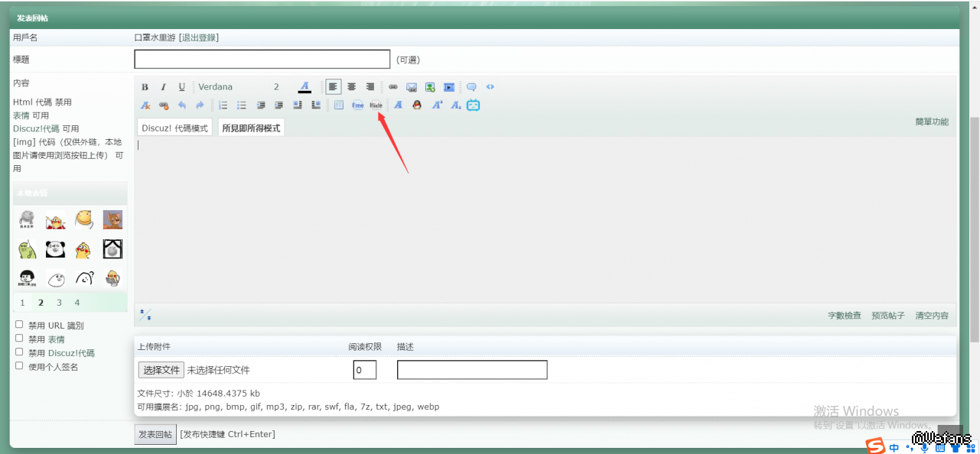Click the microphone icon in the IME bar
Screen dimensions: 980x454
[925, 447]
